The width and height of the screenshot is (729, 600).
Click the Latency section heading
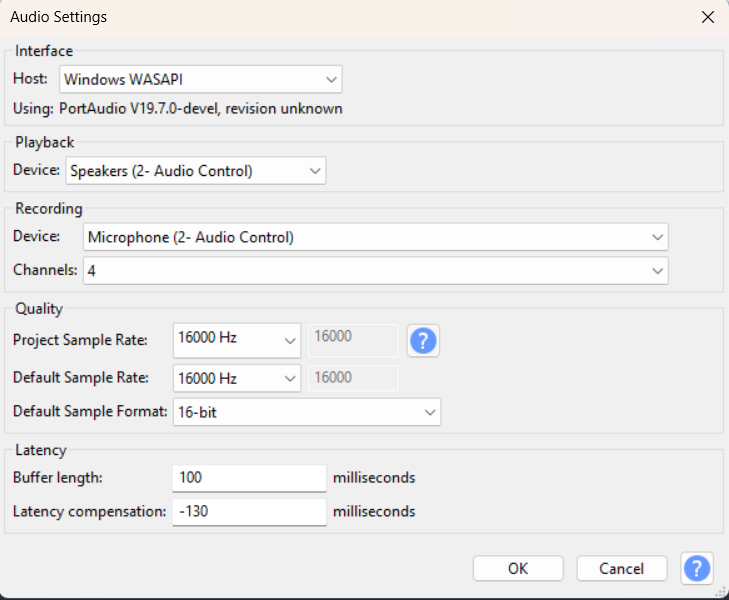(x=40, y=451)
